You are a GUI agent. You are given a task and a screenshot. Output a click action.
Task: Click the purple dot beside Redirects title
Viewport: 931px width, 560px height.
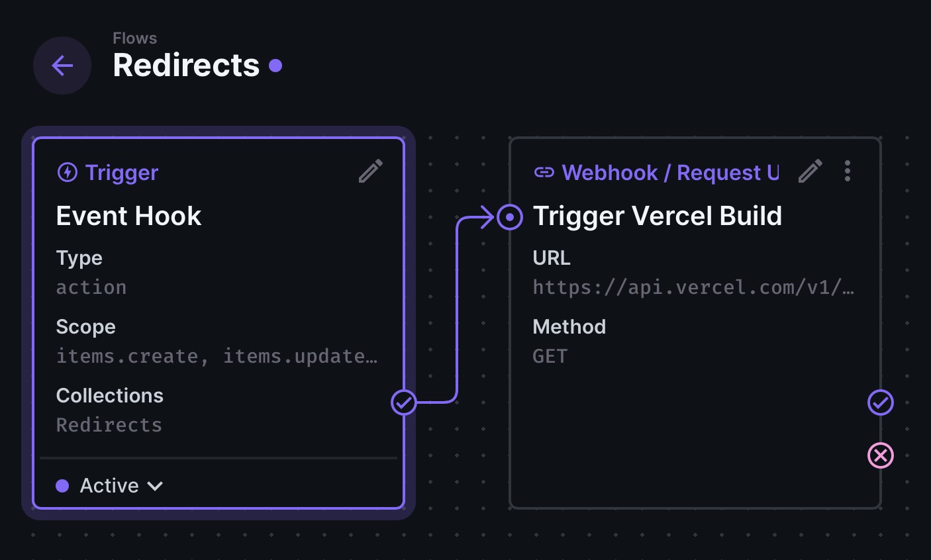pyautogui.click(x=275, y=66)
